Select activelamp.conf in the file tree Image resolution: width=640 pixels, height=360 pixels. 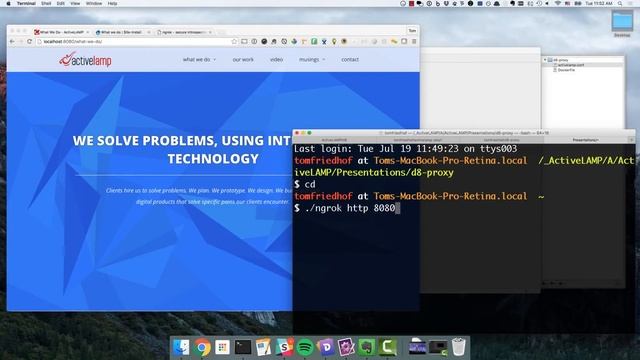[571, 65]
